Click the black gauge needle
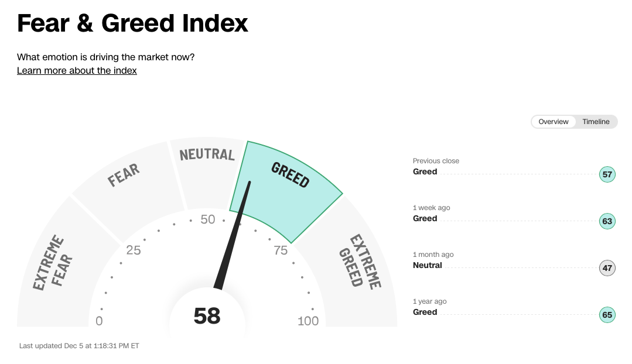 coord(233,235)
